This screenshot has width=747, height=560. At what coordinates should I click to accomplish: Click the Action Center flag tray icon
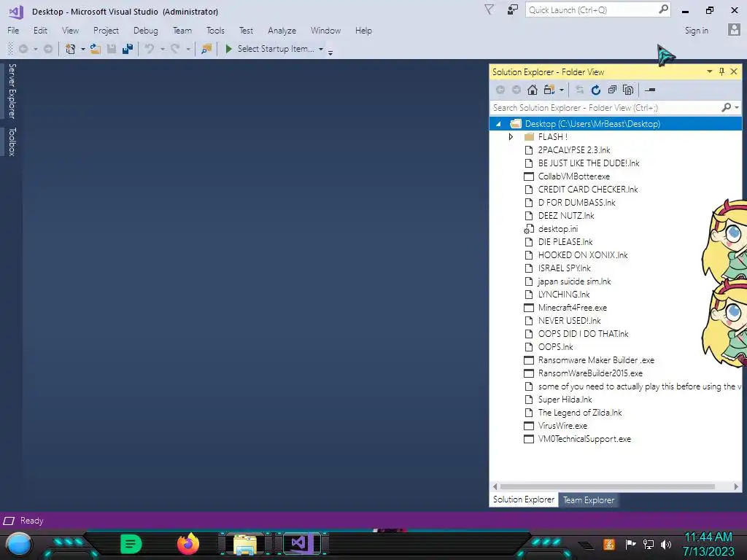pos(630,544)
